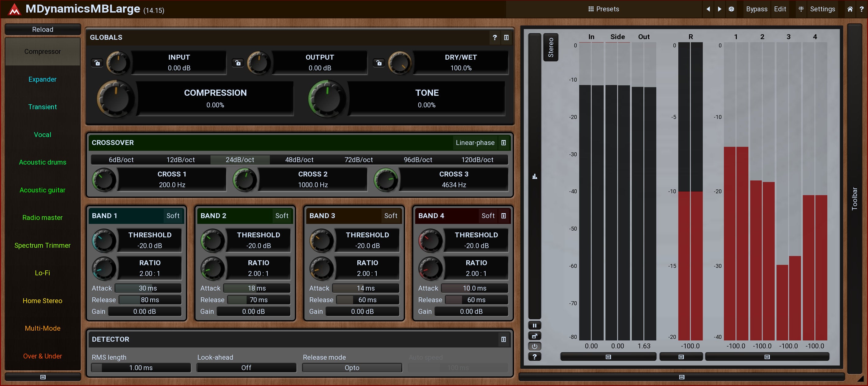The height and width of the screenshot is (386, 868).
Task: Toggle the Linear-phase crossover option
Action: click(475, 143)
